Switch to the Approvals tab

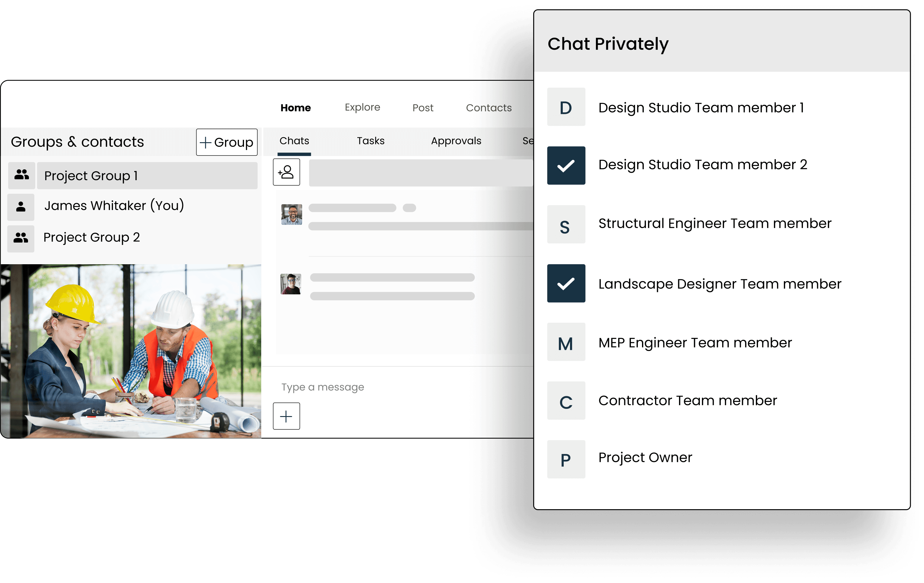coord(456,141)
